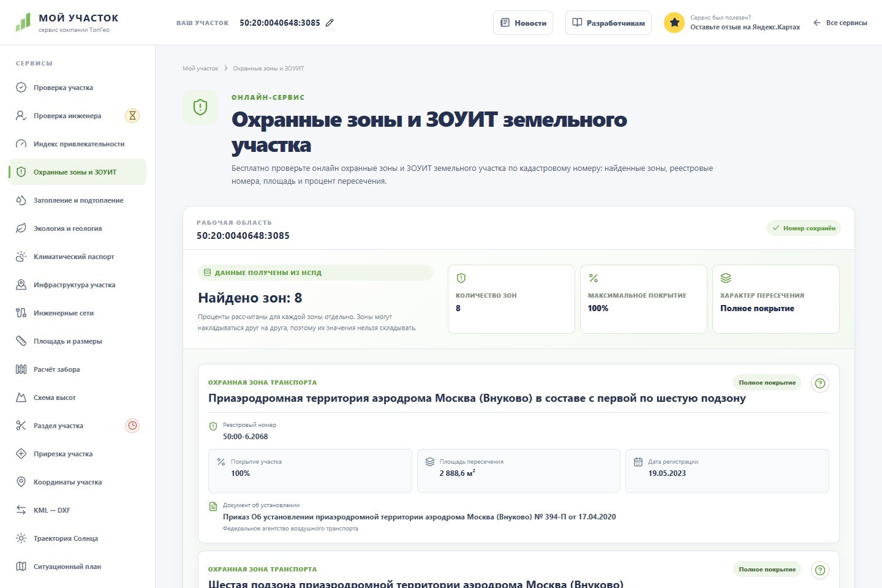The height and width of the screenshot is (588, 882).
Task: Click Мой участок breadcrumb link
Action: (200, 69)
